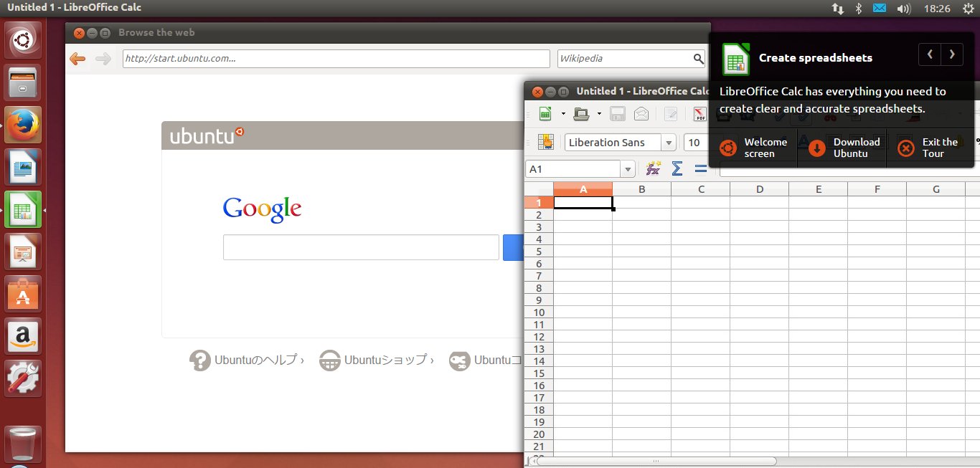The width and height of the screenshot is (980, 468).
Task: Go to next tour slide
Action: [952, 54]
